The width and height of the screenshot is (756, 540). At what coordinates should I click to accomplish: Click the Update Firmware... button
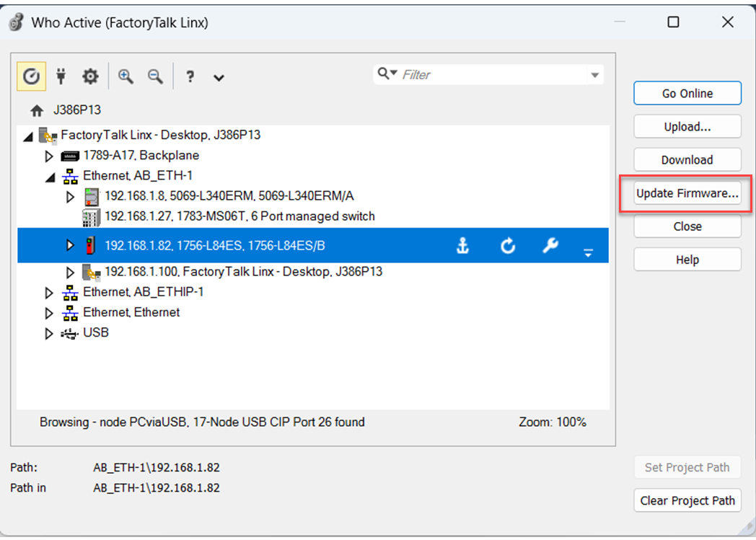687,193
